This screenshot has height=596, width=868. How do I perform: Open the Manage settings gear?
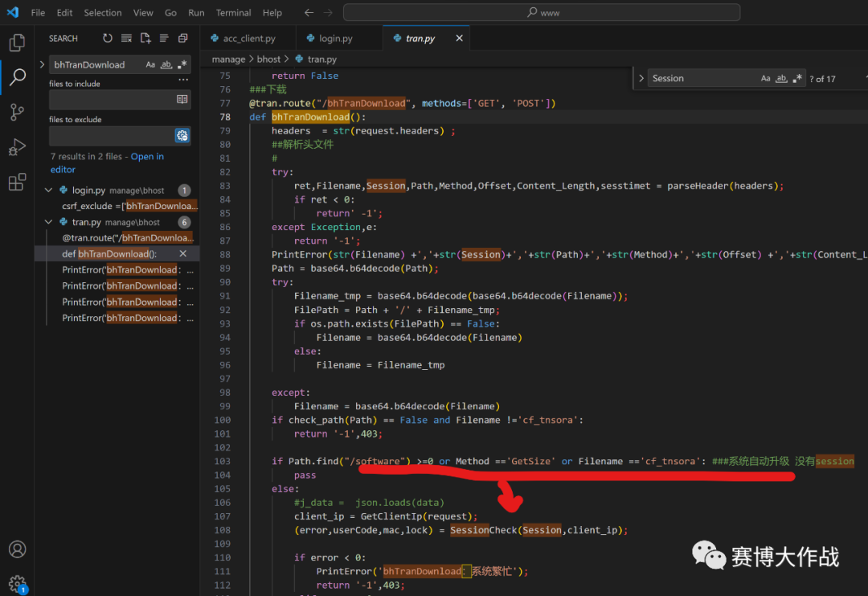click(17, 583)
